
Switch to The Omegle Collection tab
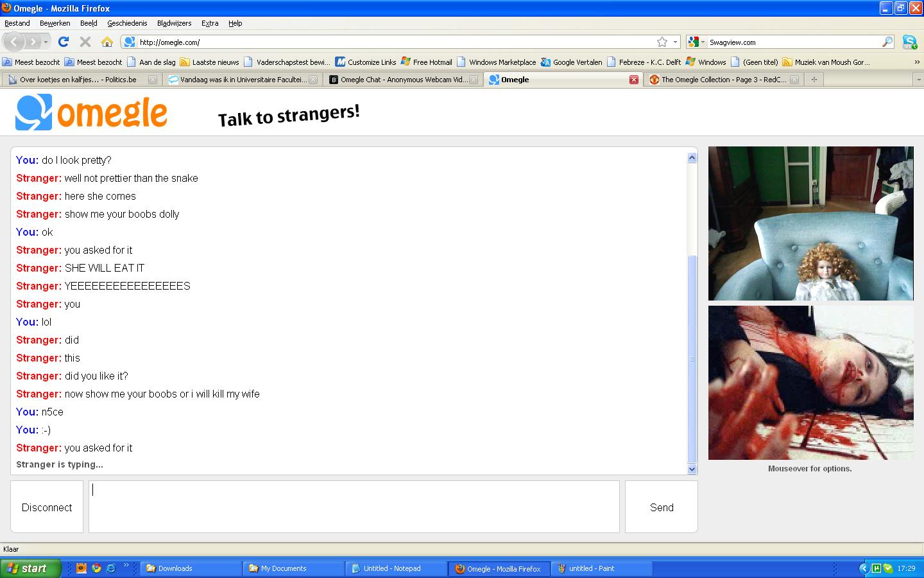(x=723, y=80)
